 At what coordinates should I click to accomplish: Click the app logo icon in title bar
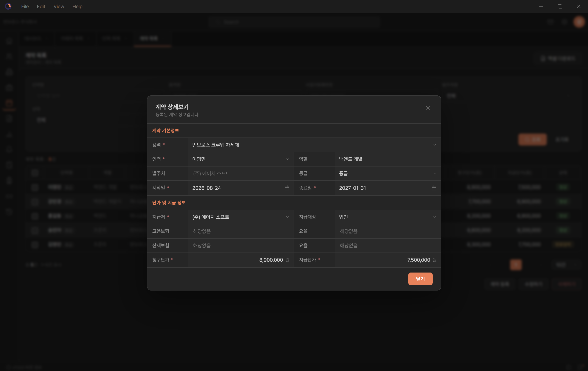click(x=8, y=6)
